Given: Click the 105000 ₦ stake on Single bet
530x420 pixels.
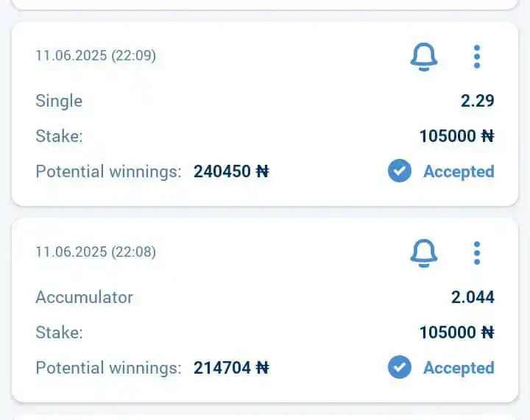Looking at the screenshot, I should pos(456,136).
